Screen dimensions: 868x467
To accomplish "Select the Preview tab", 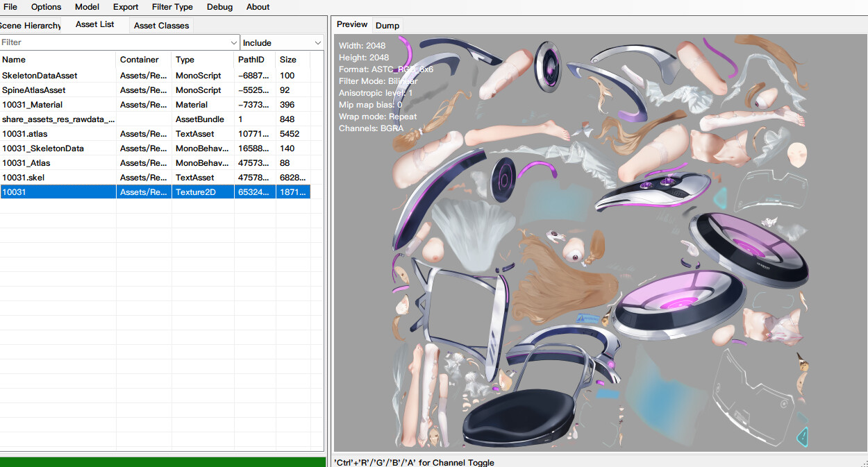I will click(x=352, y=24).
